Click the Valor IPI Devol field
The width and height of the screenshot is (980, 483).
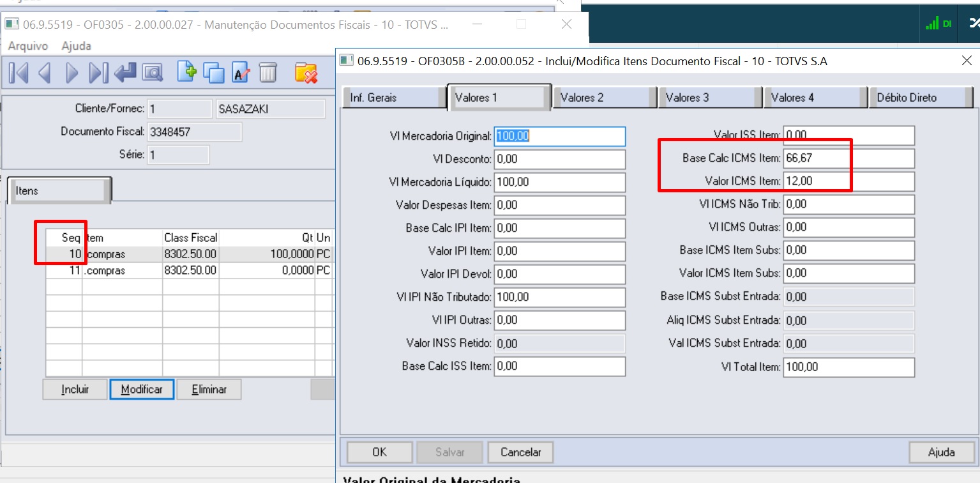pyautogui.click(x=560, y=274)
